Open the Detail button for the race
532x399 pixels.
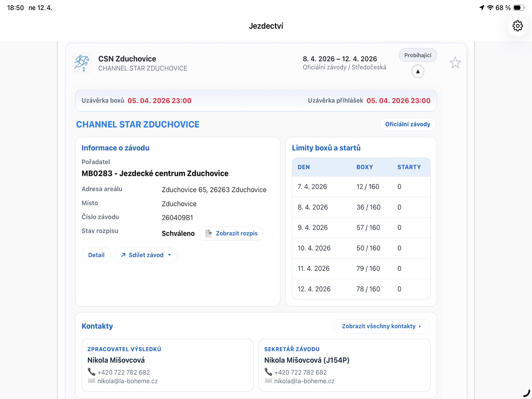click(96, 255)
